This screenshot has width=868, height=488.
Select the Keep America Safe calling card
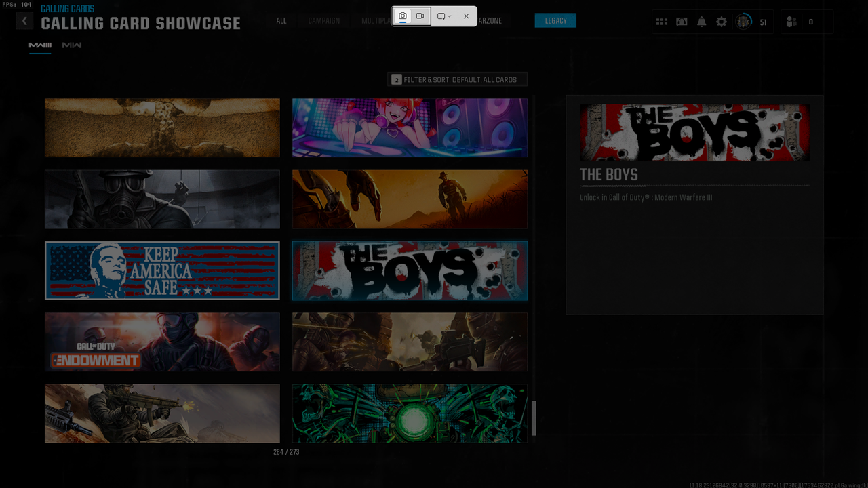coord(162,270)
